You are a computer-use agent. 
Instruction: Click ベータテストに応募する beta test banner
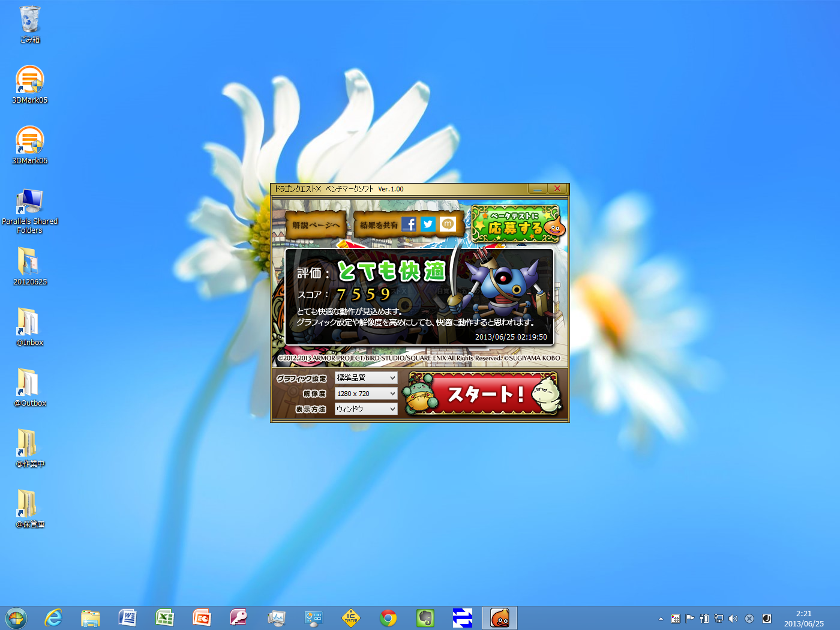(517, 224)
